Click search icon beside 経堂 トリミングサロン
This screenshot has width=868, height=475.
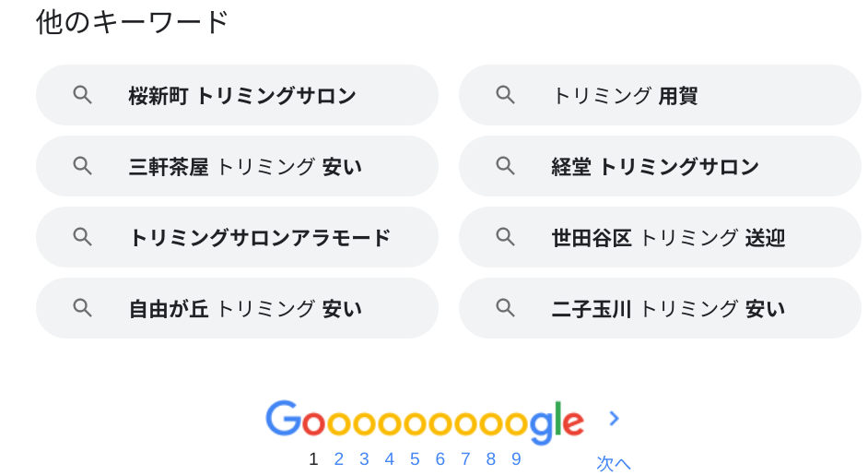click(x=505, y=166)
